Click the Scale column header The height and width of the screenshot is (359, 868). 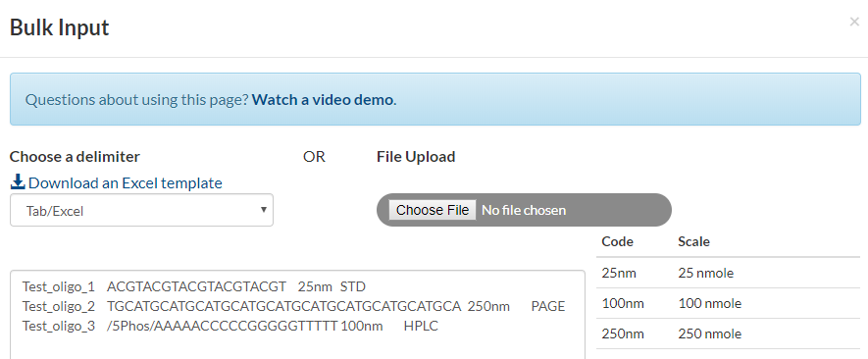693,241
